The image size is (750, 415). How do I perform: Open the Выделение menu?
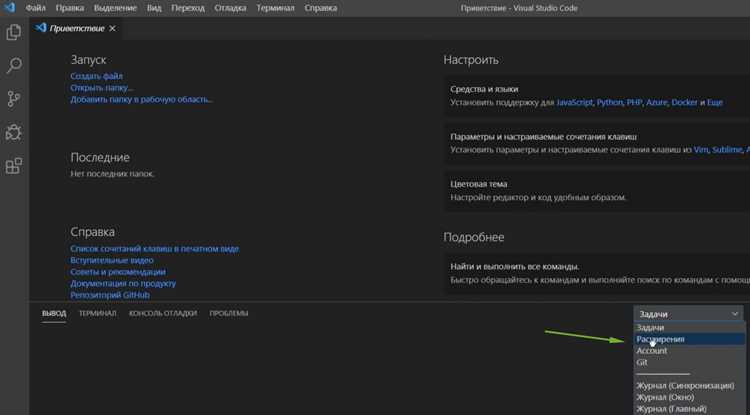click(115, 8)
